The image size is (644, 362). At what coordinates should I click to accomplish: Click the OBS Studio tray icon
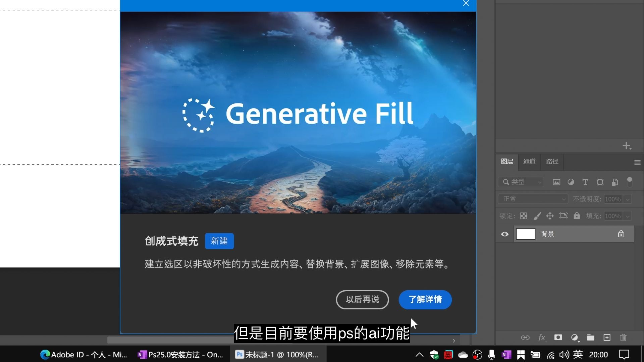[x=477, y=355]
